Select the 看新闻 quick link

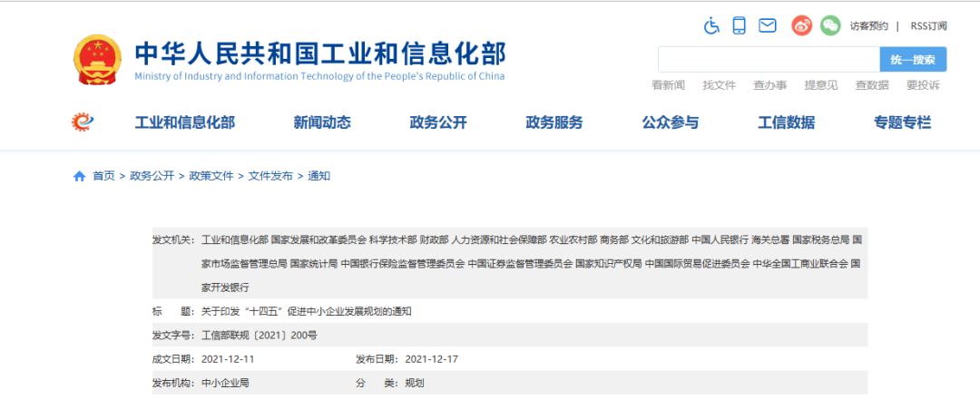point(668,85)
